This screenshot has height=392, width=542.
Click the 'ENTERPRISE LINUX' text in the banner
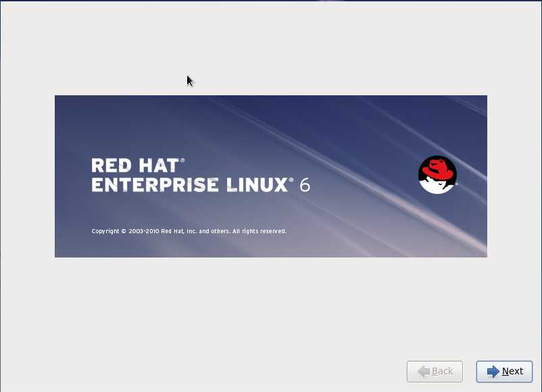pyautogui.click(x=189, y=185)
